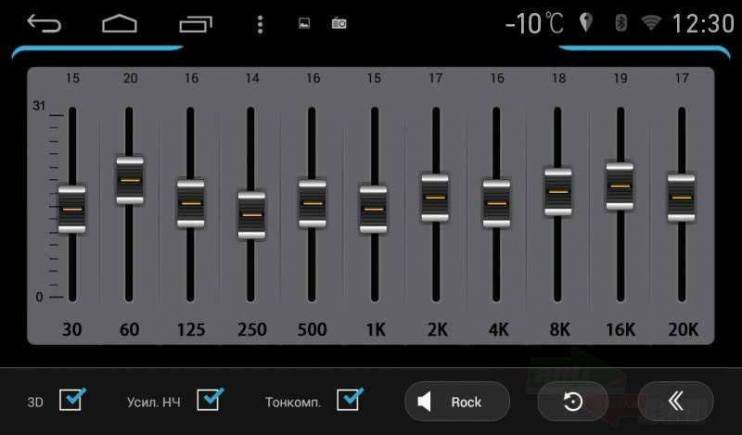742x435 pixels.
Task: Click the 250 Hz band slider handle
Action: pos(251,215)
